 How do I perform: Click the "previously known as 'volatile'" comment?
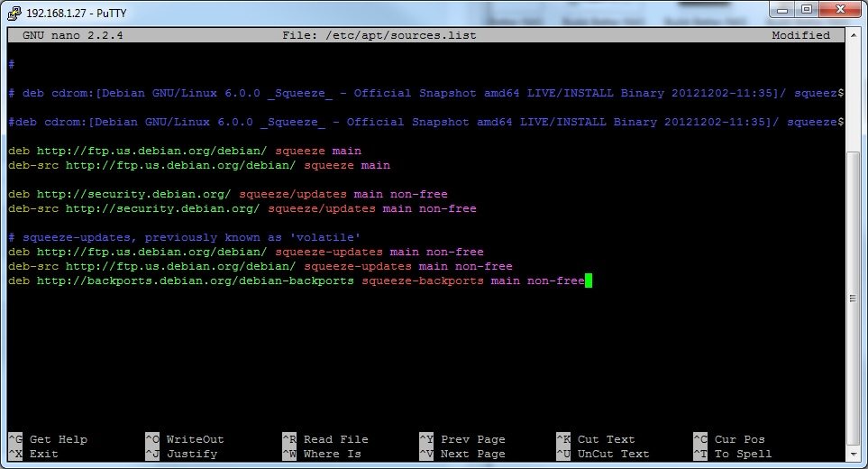coord(253,237)
